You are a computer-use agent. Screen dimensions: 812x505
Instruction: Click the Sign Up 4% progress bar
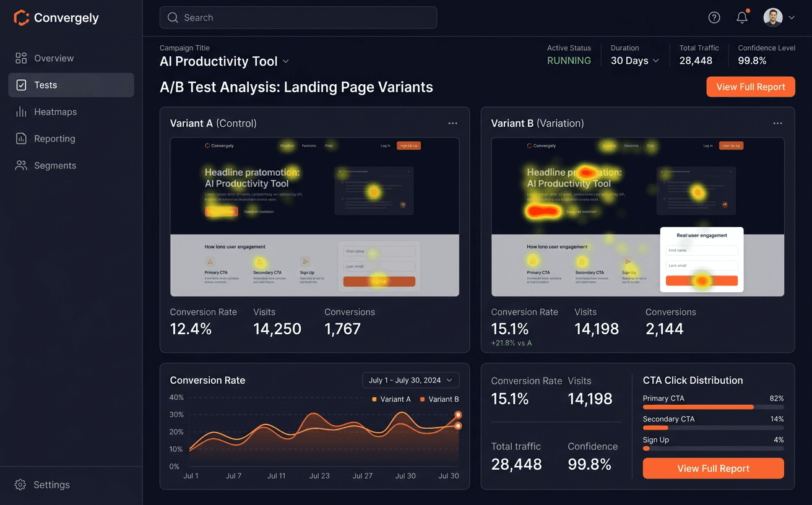tap(714, 448)
